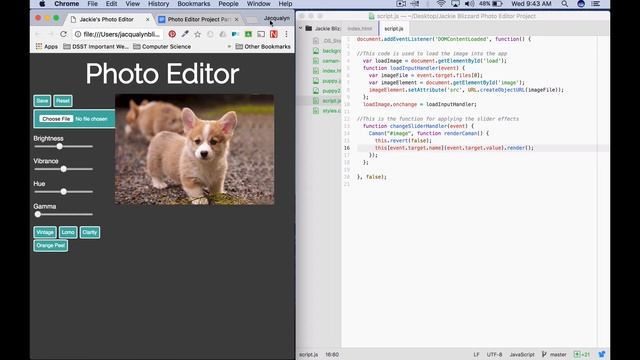Open the Chrome File menu

[93, 4]
